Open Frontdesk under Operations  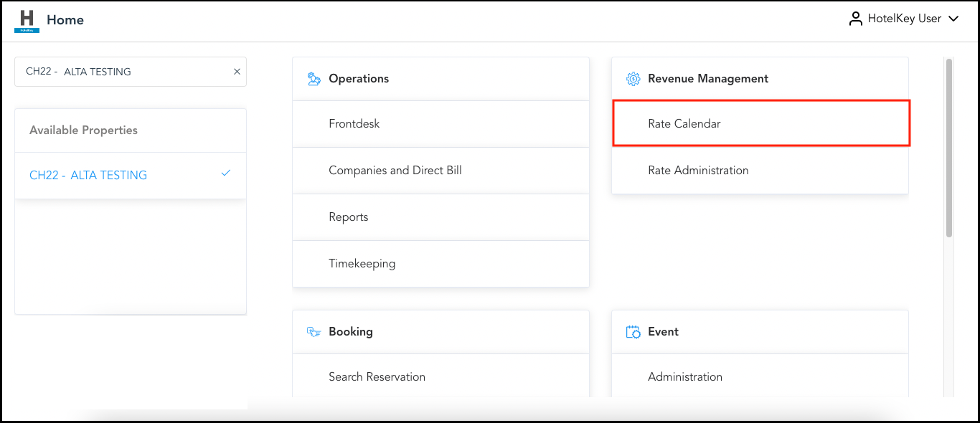click(354, 124)
